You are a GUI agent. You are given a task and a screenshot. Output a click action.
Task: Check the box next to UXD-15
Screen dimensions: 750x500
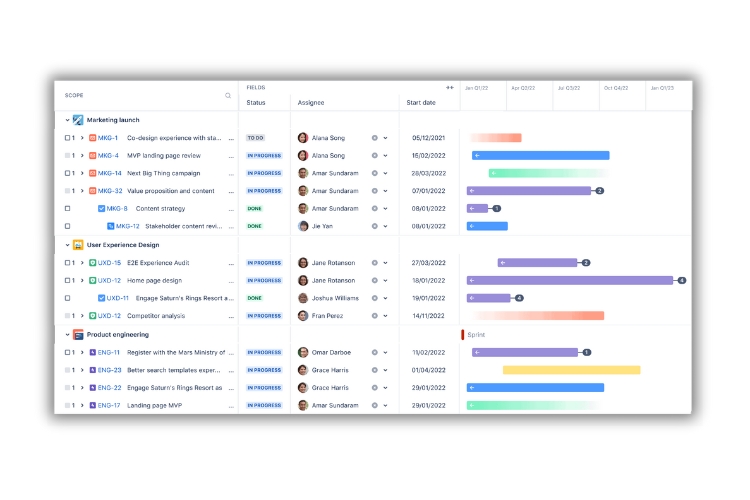68,263
